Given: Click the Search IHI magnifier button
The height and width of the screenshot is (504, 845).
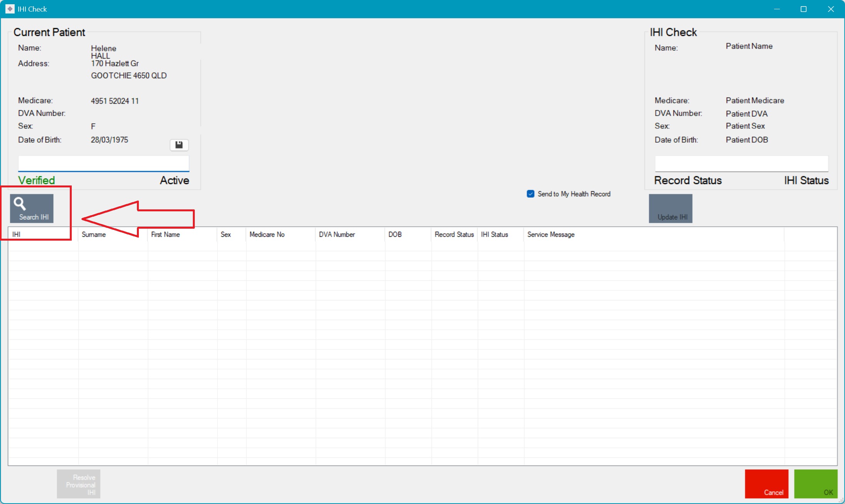Looking at the screenshot, I should (32, 208).
